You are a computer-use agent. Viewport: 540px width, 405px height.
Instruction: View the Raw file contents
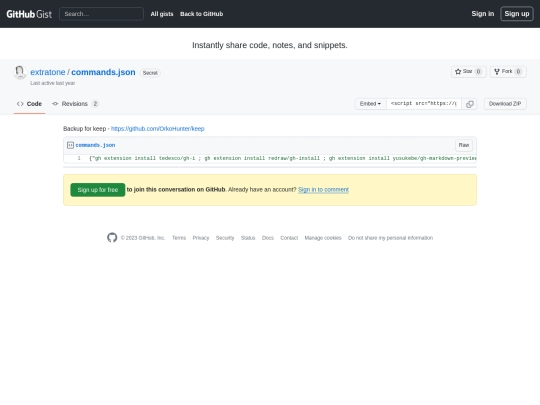(x=464, y=145)
